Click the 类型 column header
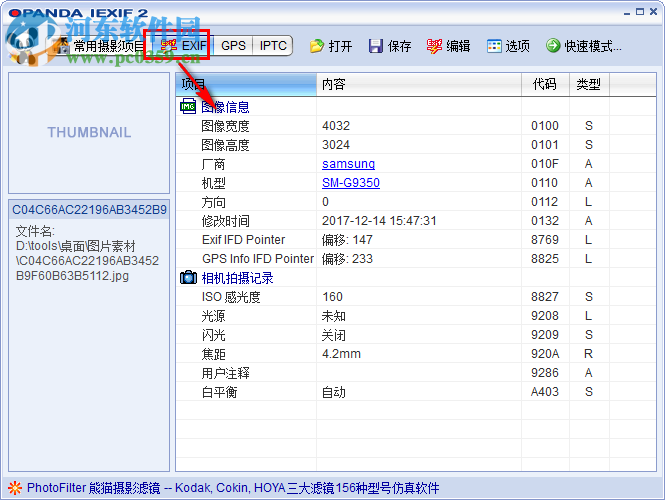665x500 pixels. coord(589,84)
